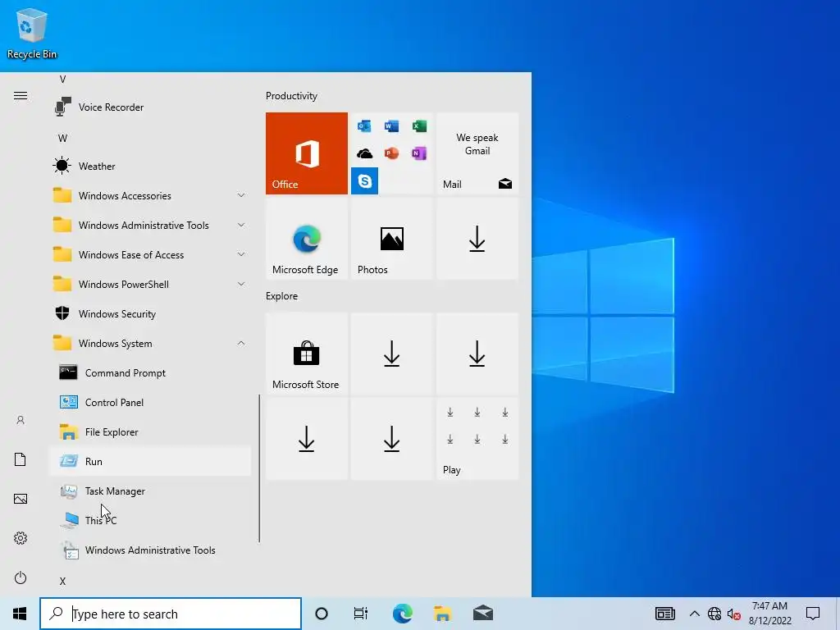
Task: Click the Start menu app list scrollbar
Action: (x=259, y=468)
